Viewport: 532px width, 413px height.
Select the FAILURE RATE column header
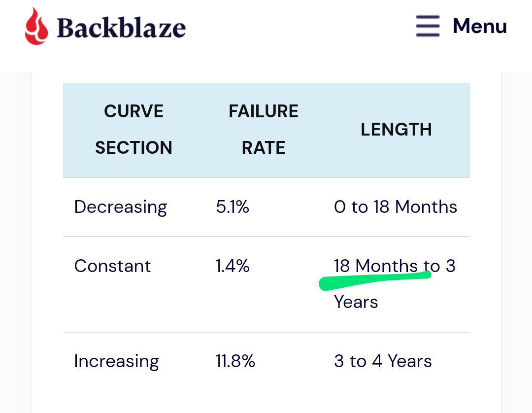coord(263,129)
